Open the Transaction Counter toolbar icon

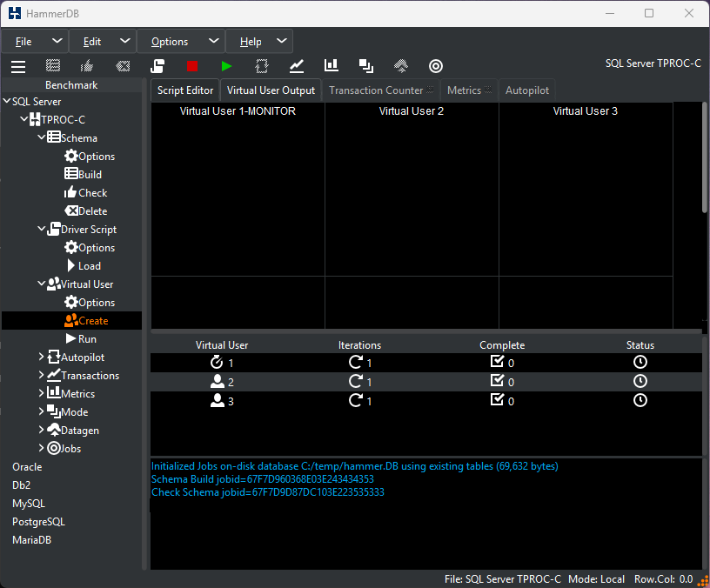tap(297, 66)
